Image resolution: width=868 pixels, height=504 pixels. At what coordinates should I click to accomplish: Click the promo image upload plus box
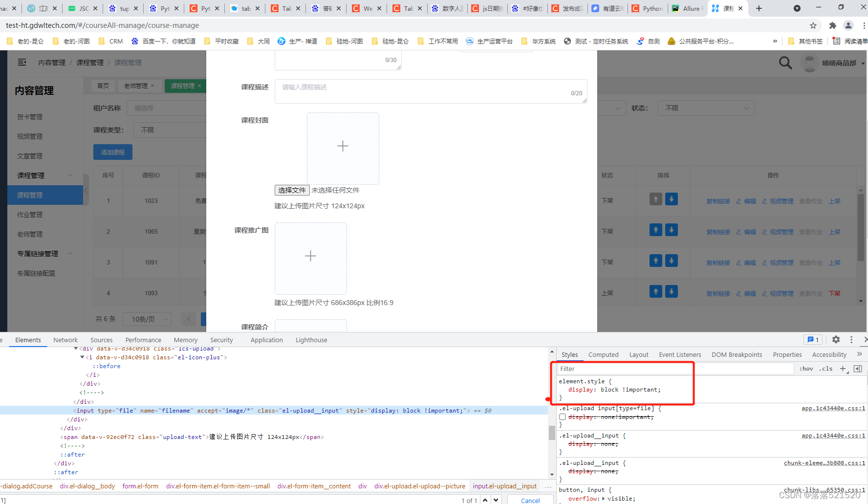(x=310, y=258)
